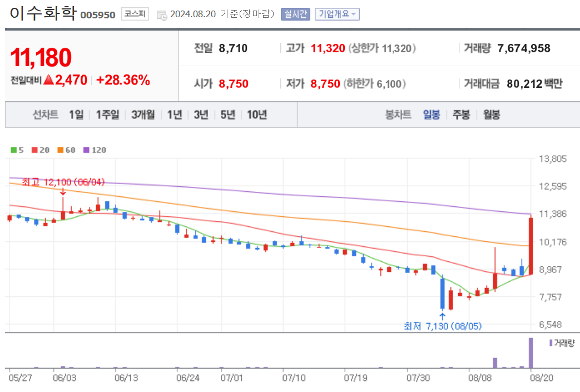This screenshot has width=580, height=392.
Task: Click the 시가 value 8,750
Action: click(x=234, y=84)
